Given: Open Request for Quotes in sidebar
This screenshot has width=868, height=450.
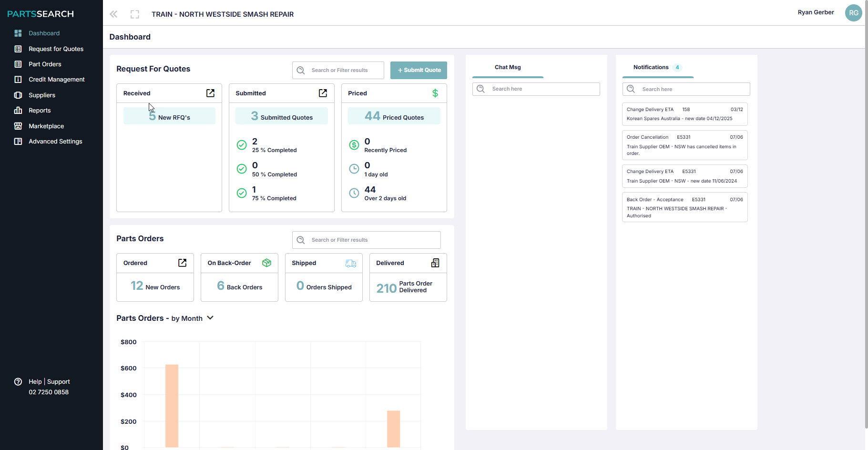Looking at the screenshot, I should pos(56,49).
